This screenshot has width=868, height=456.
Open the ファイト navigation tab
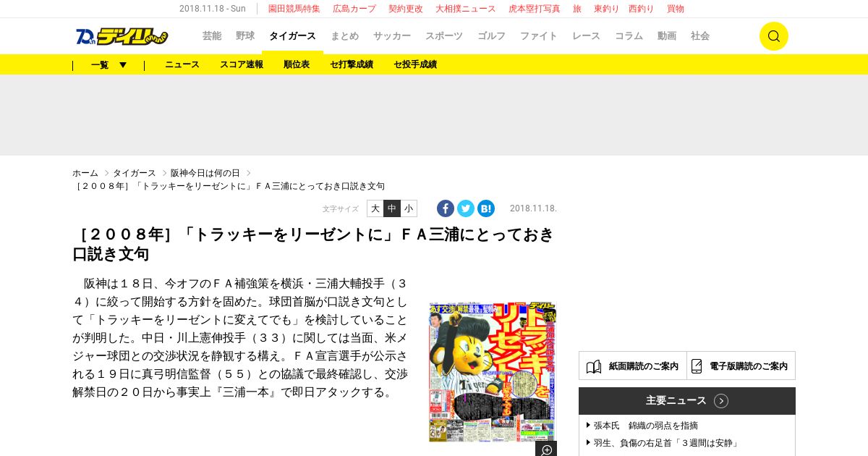539,36
